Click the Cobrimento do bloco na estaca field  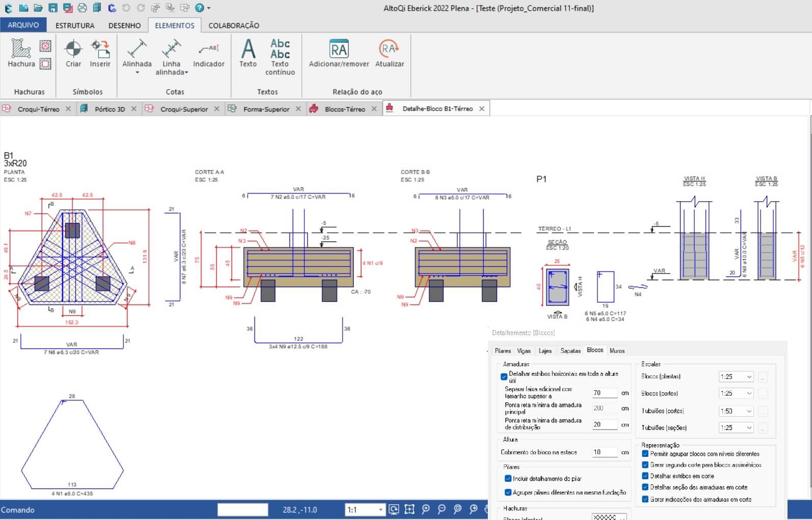coord(605,452)
